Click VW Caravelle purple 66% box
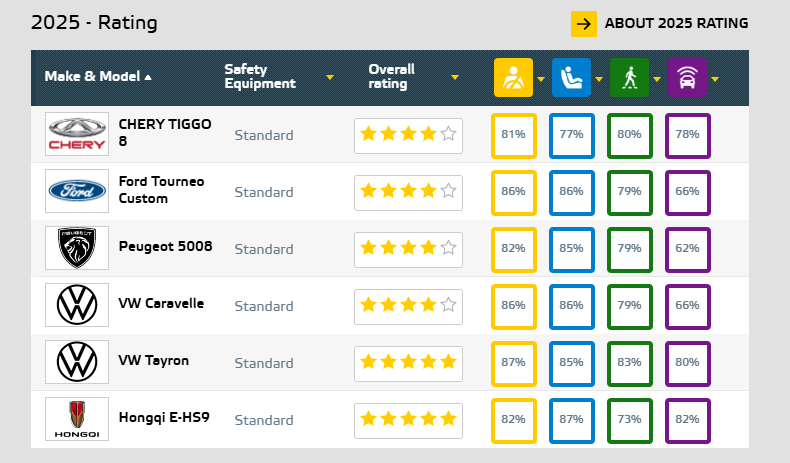This screenshot has height=463, width=790. tap(688, 306)
